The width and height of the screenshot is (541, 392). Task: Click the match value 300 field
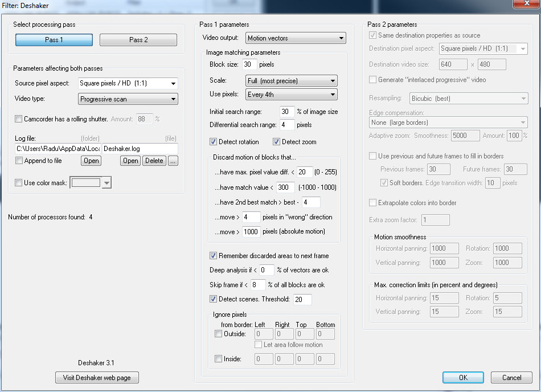click(x=286, y=187)
